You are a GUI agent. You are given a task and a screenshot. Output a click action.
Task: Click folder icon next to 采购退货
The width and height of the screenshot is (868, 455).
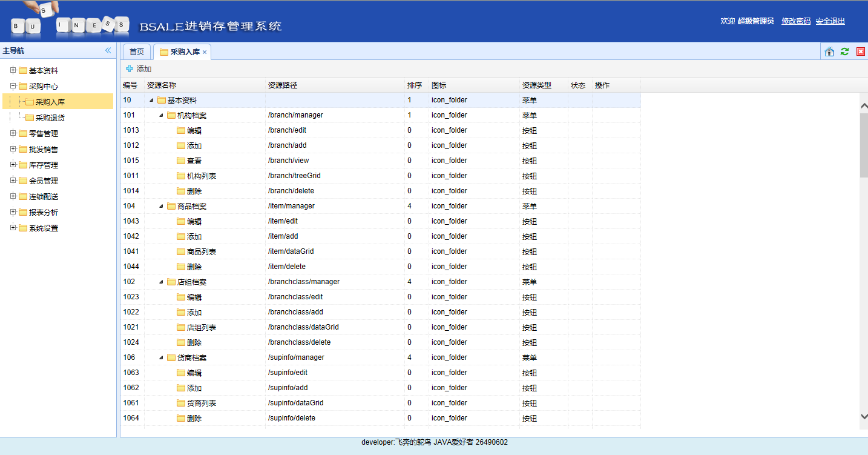click(x=30, y=118)
